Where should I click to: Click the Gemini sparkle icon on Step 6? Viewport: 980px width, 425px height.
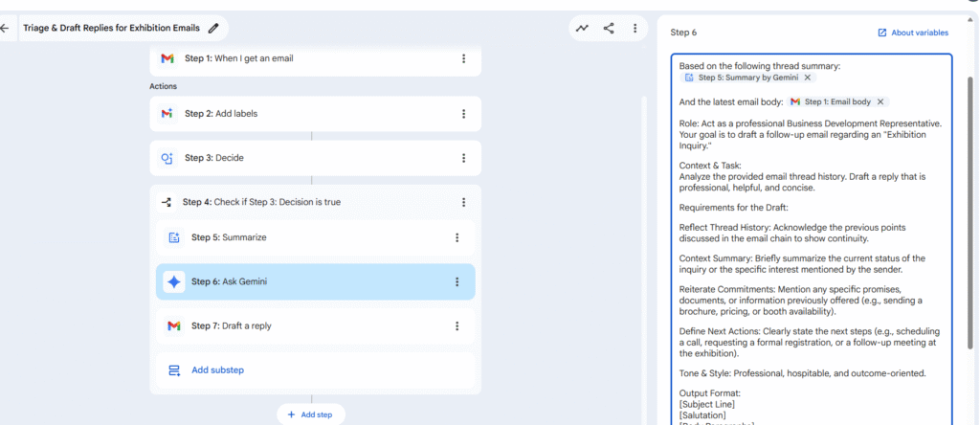pyautogui.click(x=173, y=281)
